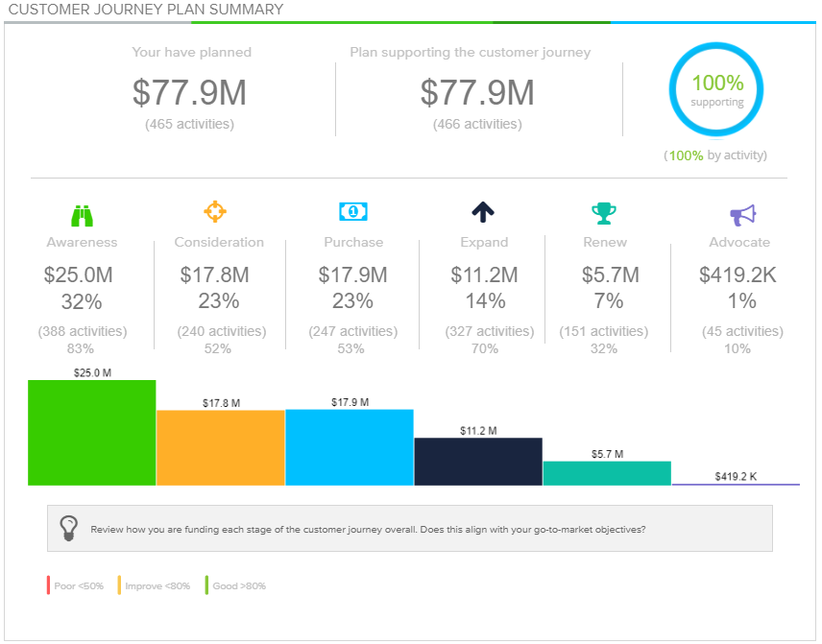Viewport: 822px width, 644px height.
Task: Click the Awareness stage label
Action: [x=82, y=242]
